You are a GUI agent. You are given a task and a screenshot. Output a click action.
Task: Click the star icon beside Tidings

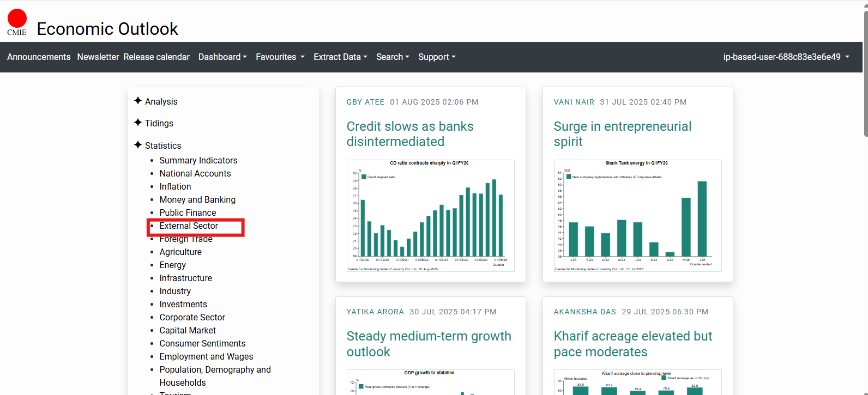pyautogui.click(x=138, y=123)
